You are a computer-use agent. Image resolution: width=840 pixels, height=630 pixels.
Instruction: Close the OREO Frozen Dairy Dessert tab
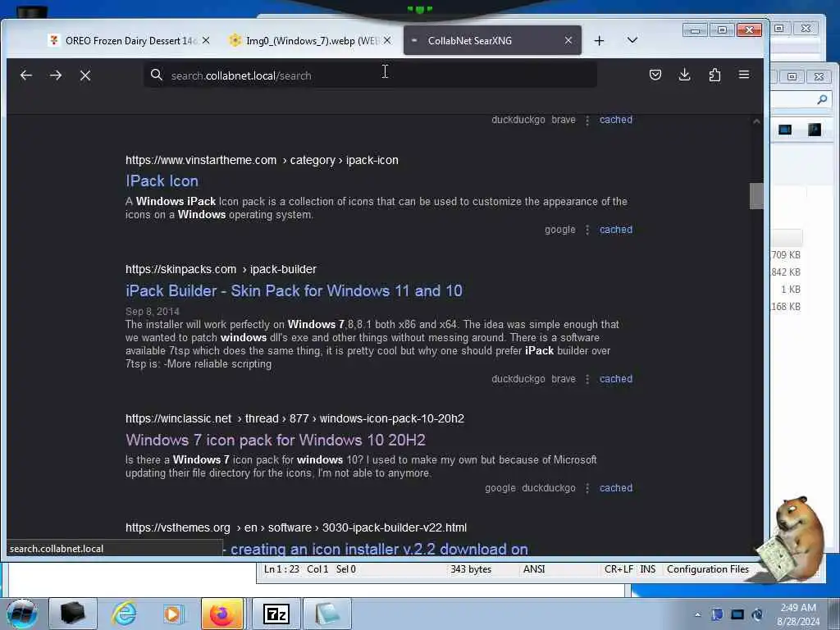(206, 40)
